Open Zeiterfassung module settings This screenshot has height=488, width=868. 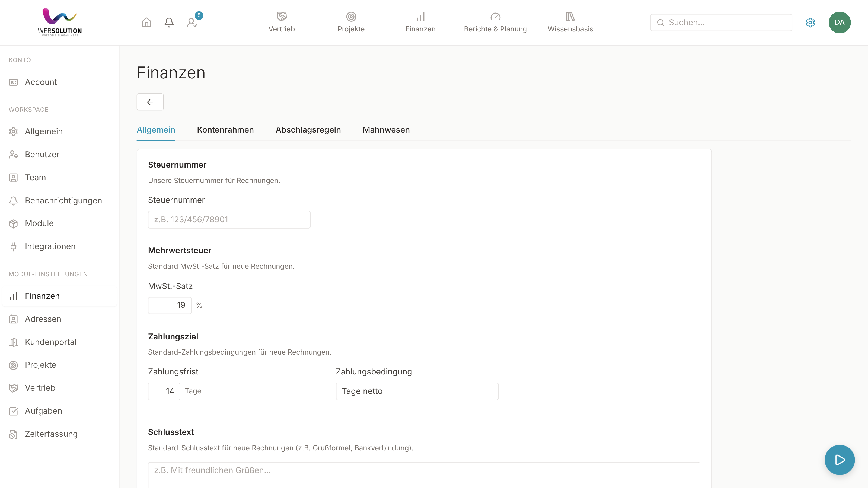click(59, 434)
